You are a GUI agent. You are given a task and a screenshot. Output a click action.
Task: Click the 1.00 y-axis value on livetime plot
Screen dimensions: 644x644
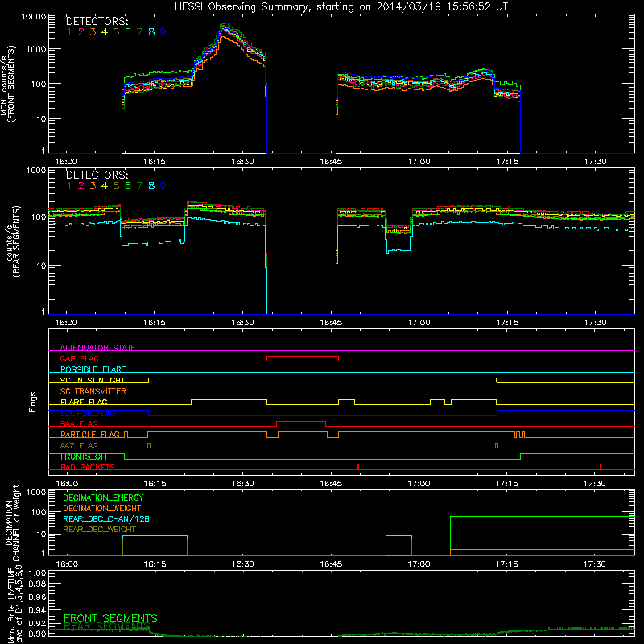point(37,572)
